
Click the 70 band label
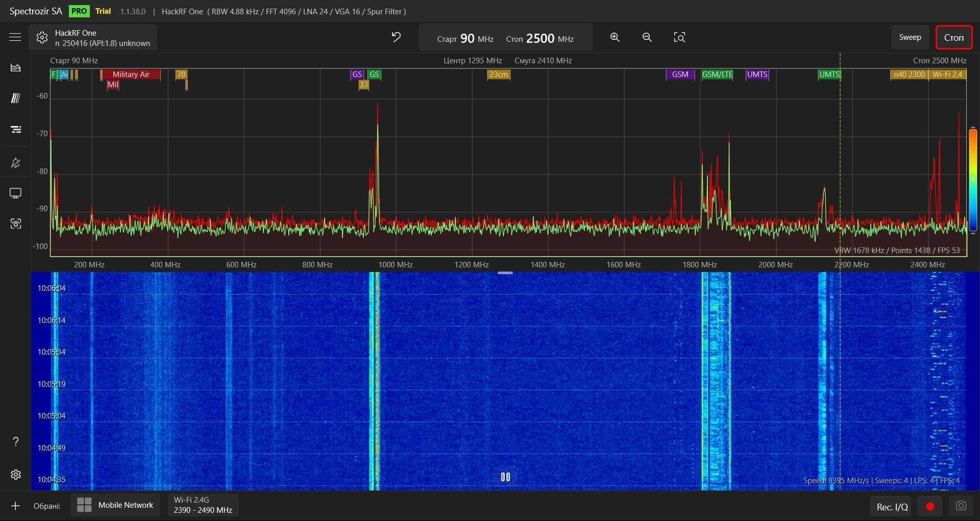click(181, 75)
